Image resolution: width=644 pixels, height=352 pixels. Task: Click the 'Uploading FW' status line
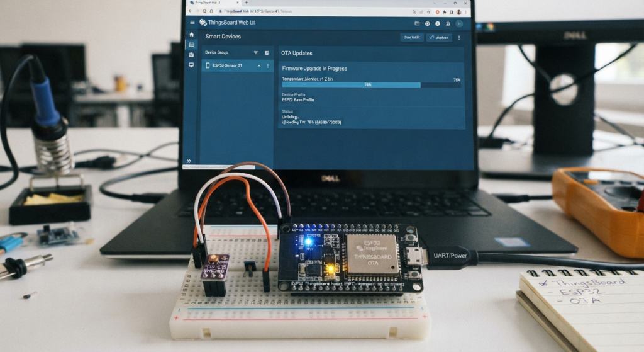pyautogui.click(x=311, y=122)
